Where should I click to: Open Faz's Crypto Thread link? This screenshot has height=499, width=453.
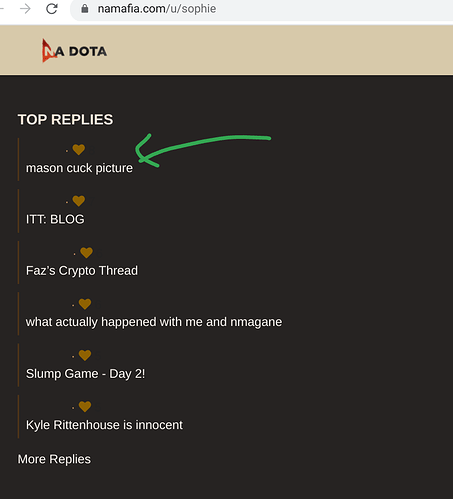click(82, 271)
